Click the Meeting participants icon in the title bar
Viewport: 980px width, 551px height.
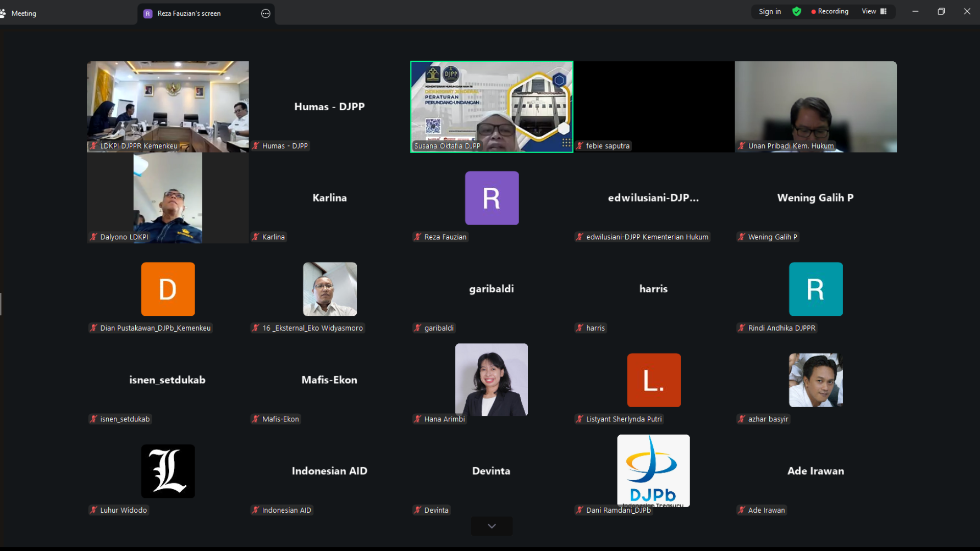click(3, 13)
